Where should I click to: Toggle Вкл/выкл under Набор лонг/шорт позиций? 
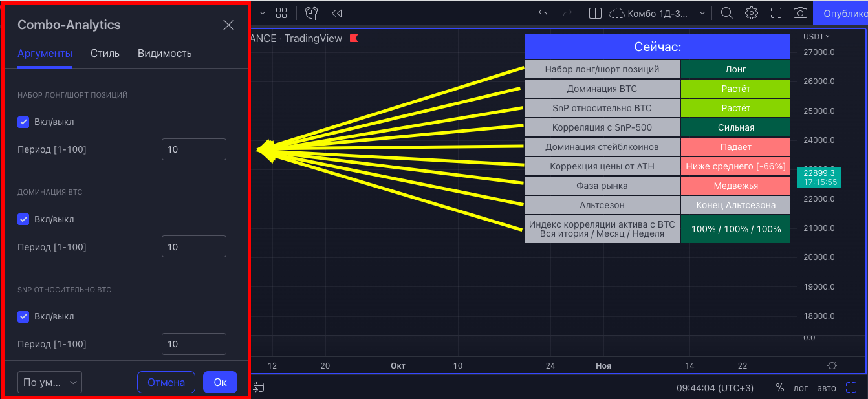tap(23, 122)
